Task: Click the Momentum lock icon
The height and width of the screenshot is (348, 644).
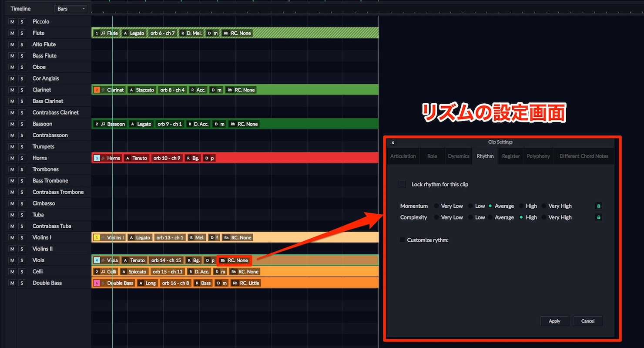Action: point(598,206)
